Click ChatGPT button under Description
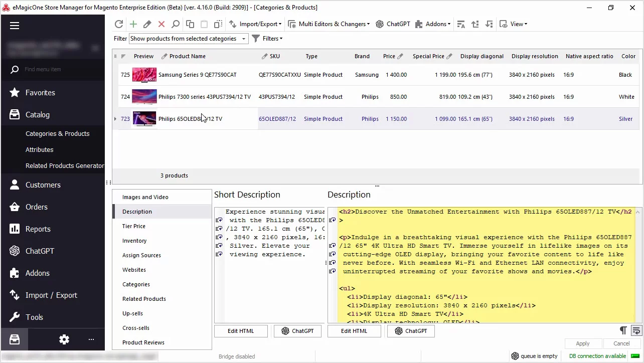Image resolution: width=644 pixels, height=363 pixels. 411,331
